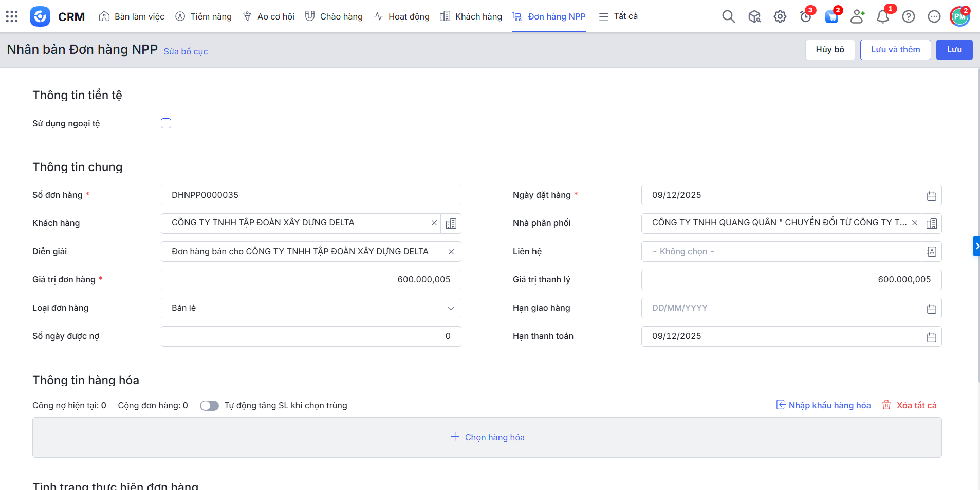Expand the Tất cả menu
This screenshot has width=980, height=490.
pos(618,16)
